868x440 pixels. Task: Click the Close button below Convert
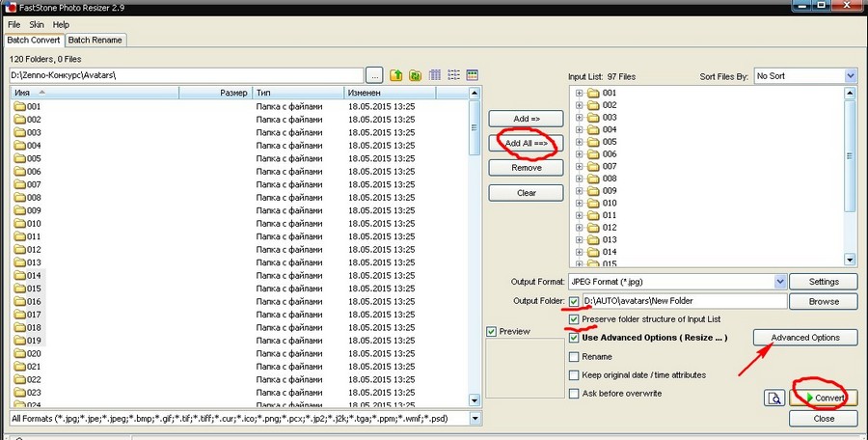[824, 419]
